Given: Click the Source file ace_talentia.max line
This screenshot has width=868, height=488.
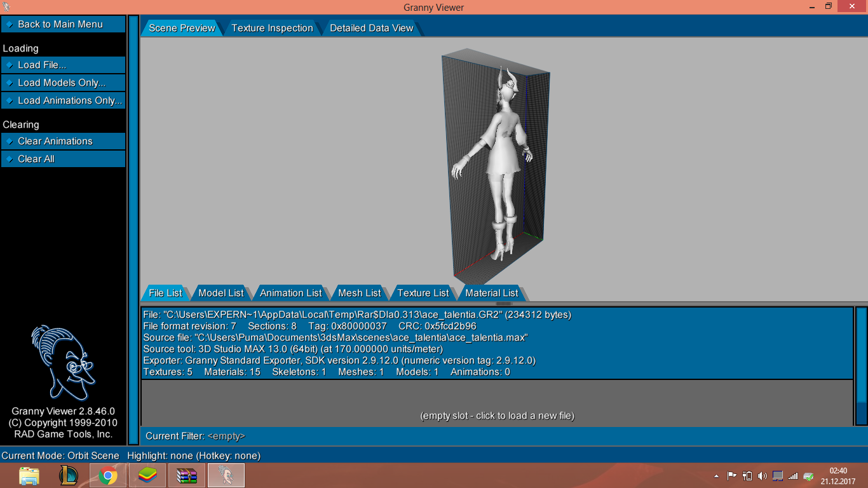Looking at the screenshot, I should (x=336, y=337).
